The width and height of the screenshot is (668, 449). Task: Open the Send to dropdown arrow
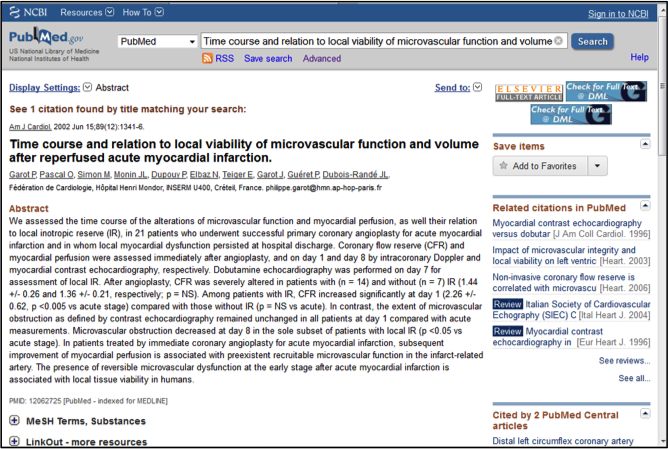(x=478, y=87)
